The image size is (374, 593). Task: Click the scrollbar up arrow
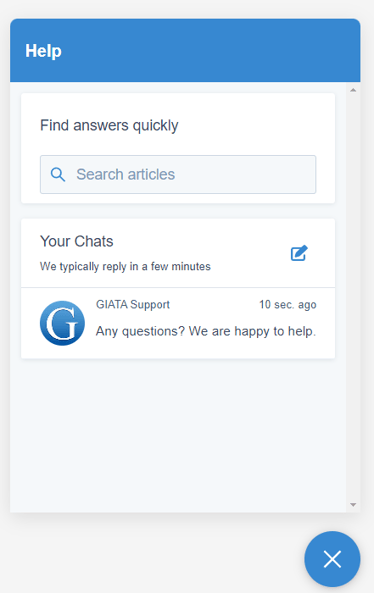coord(353,90)
